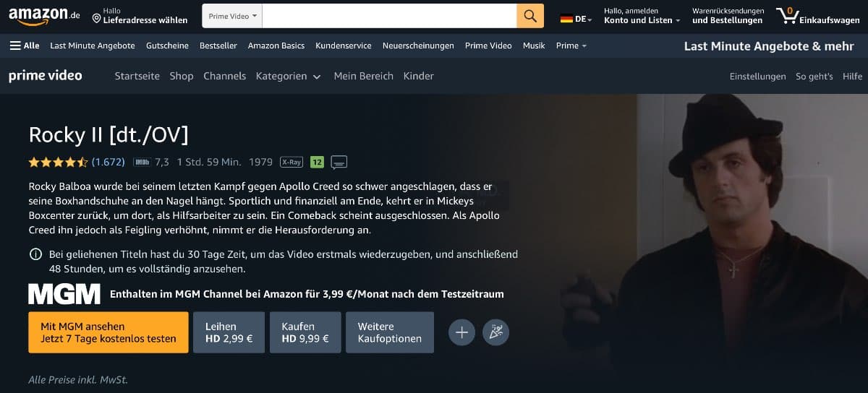Screen dimensions: 868x393
Task: Click into the Amazon search field
Action: tap(389, 16)
